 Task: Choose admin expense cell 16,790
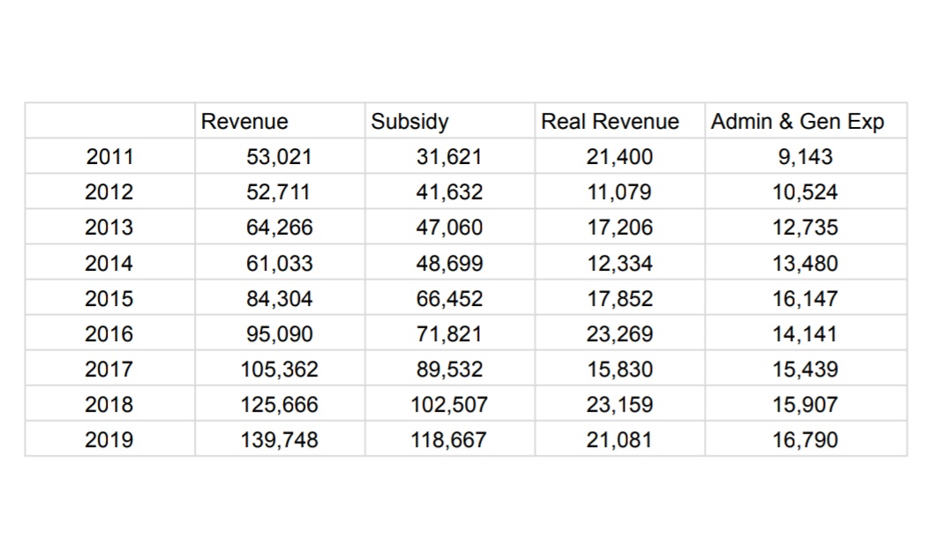pos(805,439)
